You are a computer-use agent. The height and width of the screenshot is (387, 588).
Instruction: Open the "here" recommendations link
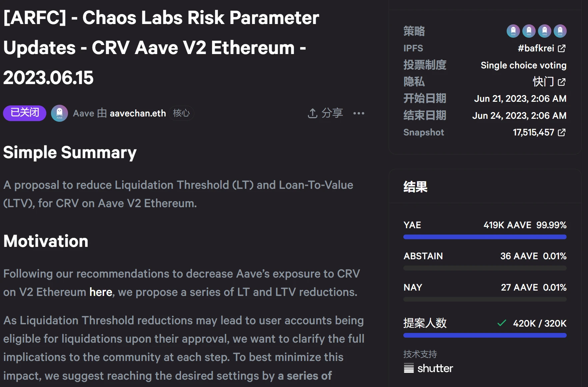(101, 292)
